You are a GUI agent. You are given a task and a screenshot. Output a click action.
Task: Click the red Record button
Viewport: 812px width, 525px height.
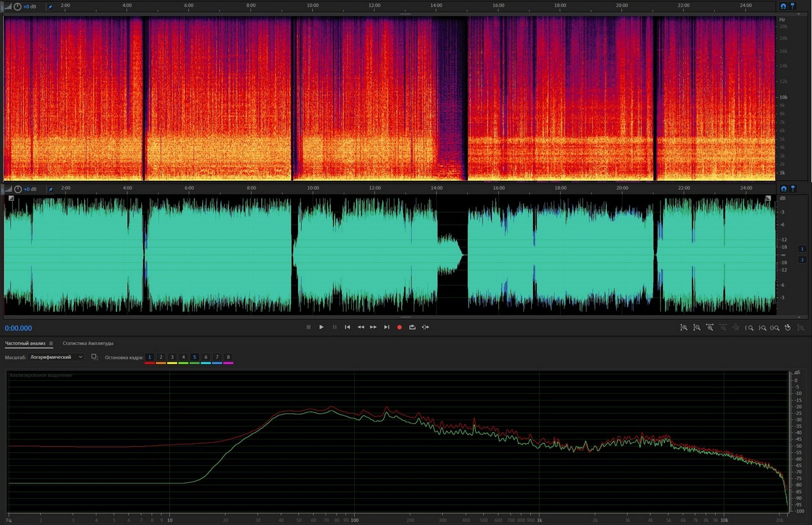tap(399, 327)
